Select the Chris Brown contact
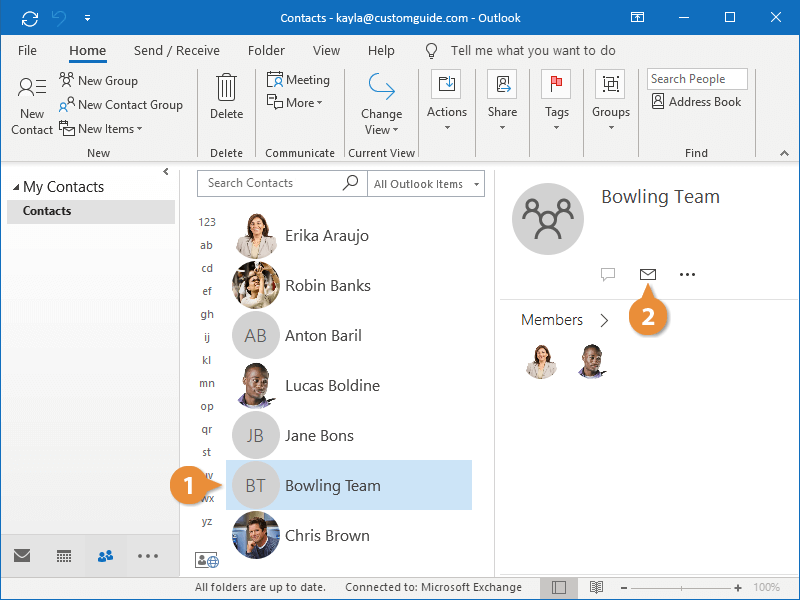The width and height of the screenshot is (800, 600). [x=327, y=535]
